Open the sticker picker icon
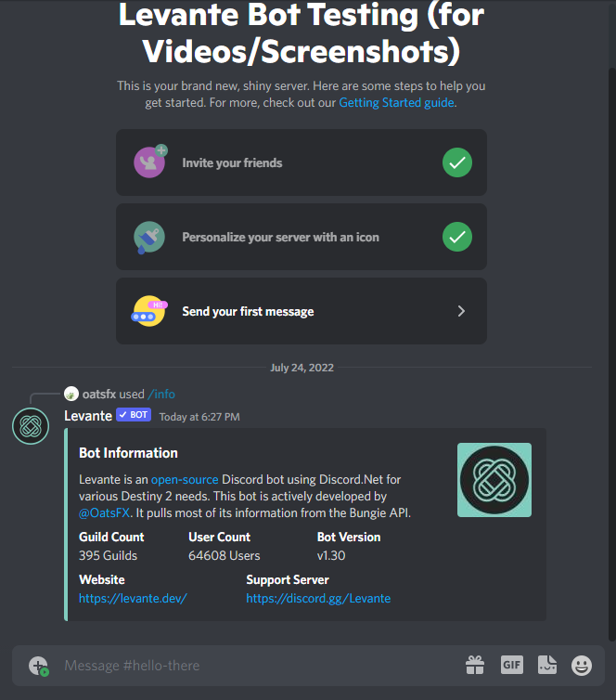The width and height of the screenshot is (616, 700). 547,665
